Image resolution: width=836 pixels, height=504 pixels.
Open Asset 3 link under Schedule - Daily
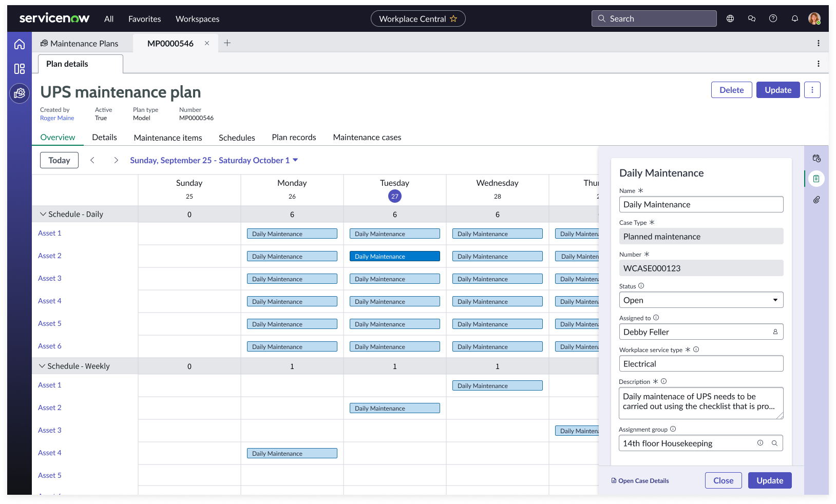50,278
